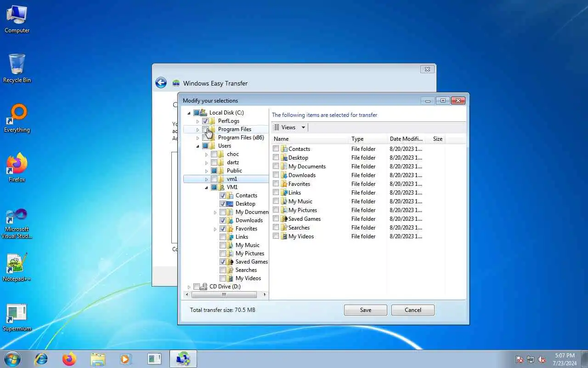This screenshot has width=588, height=368.
Task: Select the Desktop folder icon in file list
Action: pyautogui.click(x=284, y=157)
